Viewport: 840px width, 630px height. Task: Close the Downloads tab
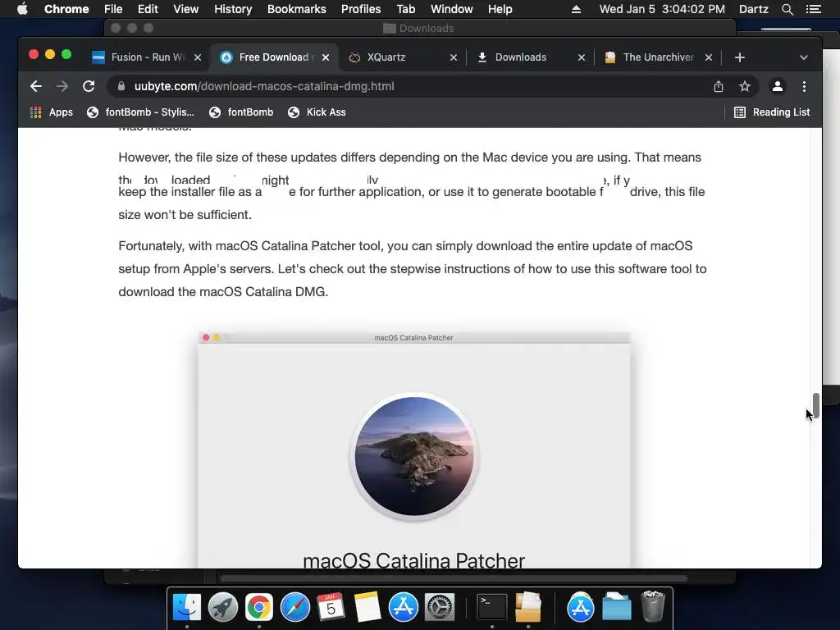point(582,57)
